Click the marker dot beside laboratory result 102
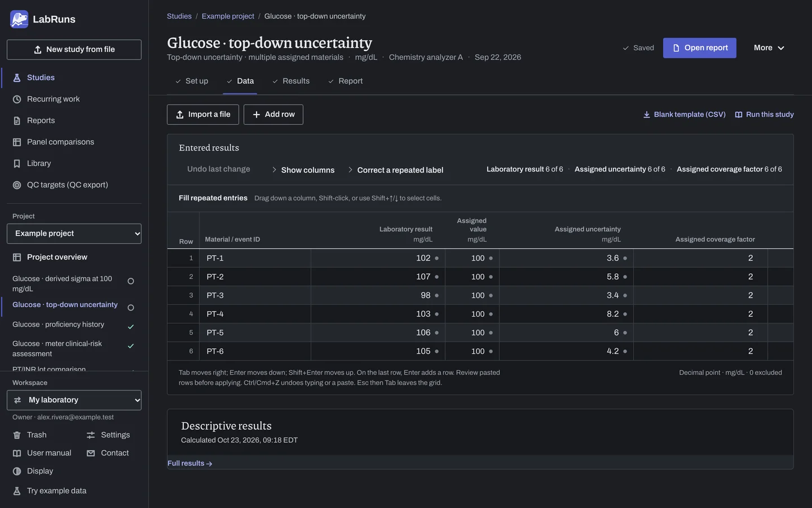Screen dimensions: 812x508 coord(436,259)
